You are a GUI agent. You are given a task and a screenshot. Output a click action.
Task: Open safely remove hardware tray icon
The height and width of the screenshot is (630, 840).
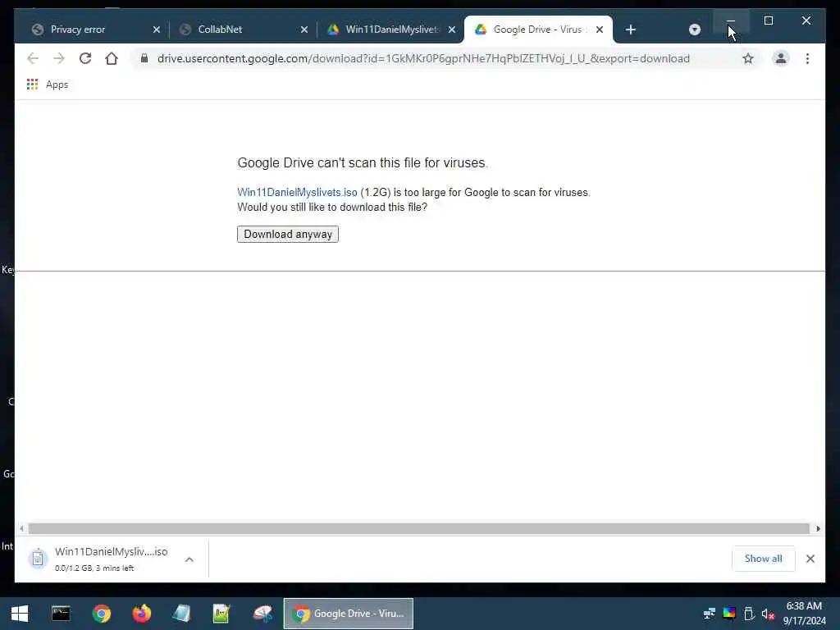[x=749, y=613]
